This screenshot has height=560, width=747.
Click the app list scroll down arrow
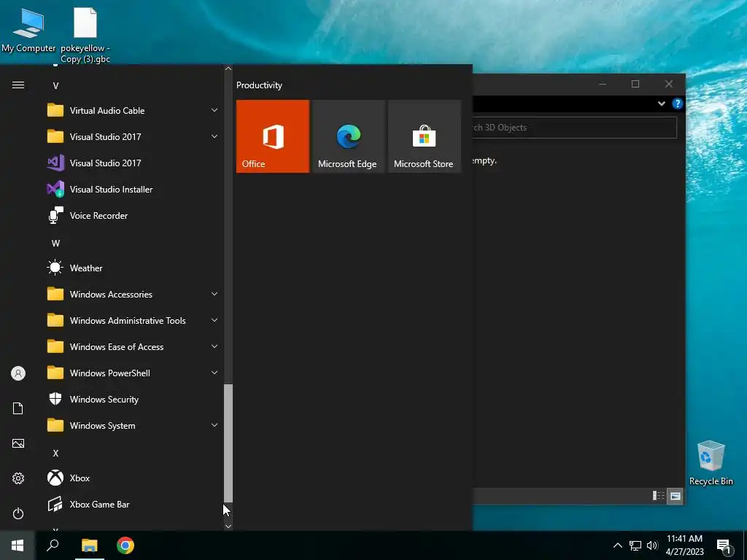(228, 526)
